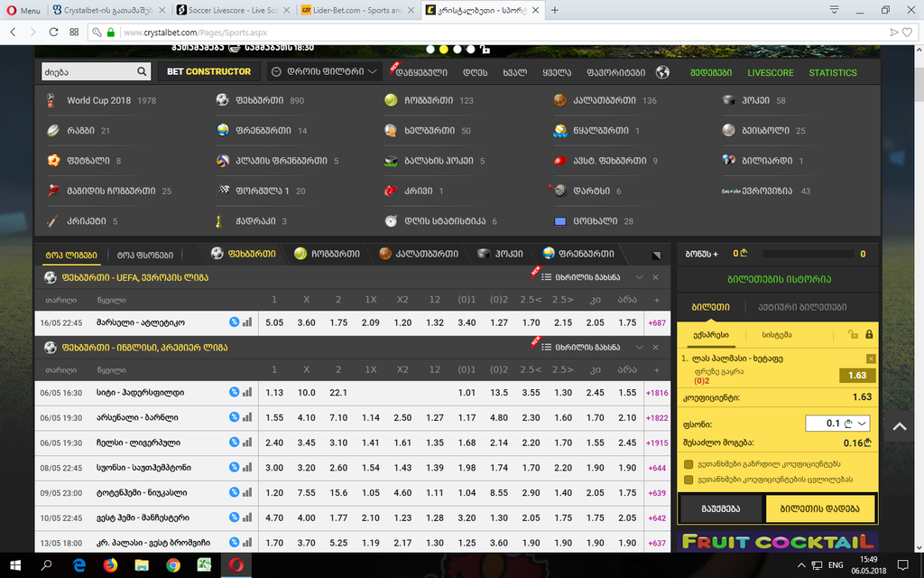The height and width of the screenshot is (578, 924).
Task: Click the BET CONSTRUCTOR button
Action: click(208, 71)
